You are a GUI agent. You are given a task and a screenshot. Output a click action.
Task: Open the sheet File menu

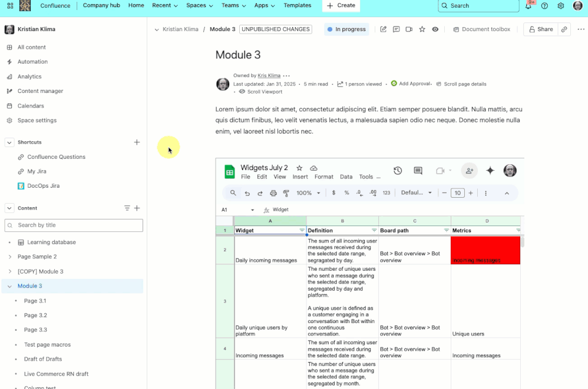[x=246, y=177]
